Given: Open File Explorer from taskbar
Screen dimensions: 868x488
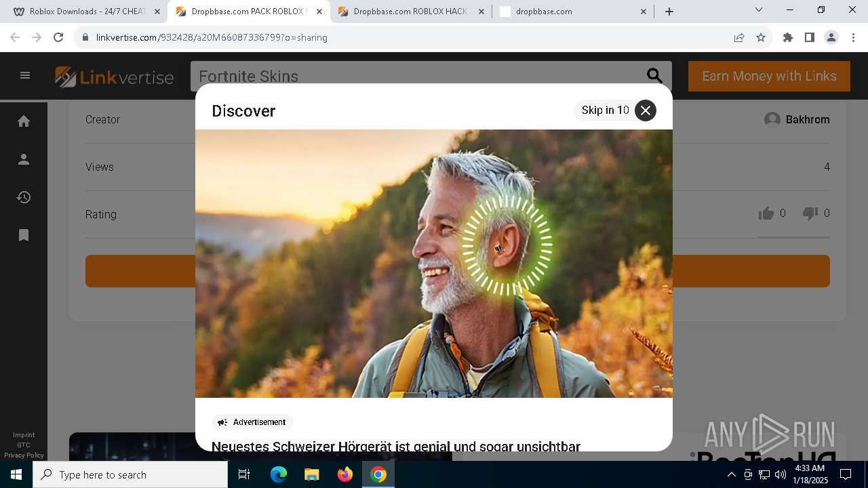Looking at the screenshot, I should click(x=311, y=474).
